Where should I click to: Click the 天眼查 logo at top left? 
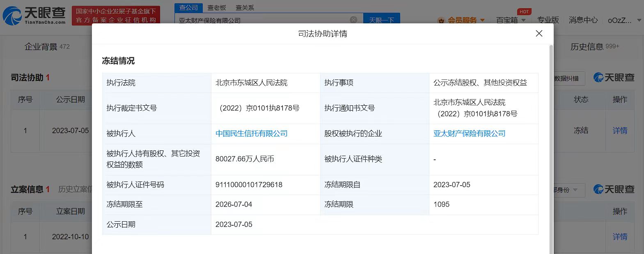point(34,15)
